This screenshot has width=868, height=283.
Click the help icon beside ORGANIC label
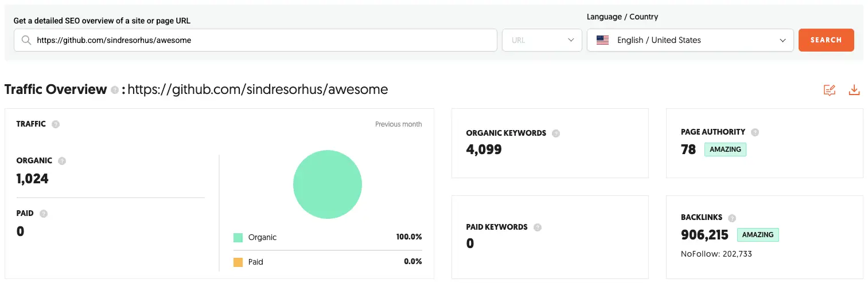[62, 161]
